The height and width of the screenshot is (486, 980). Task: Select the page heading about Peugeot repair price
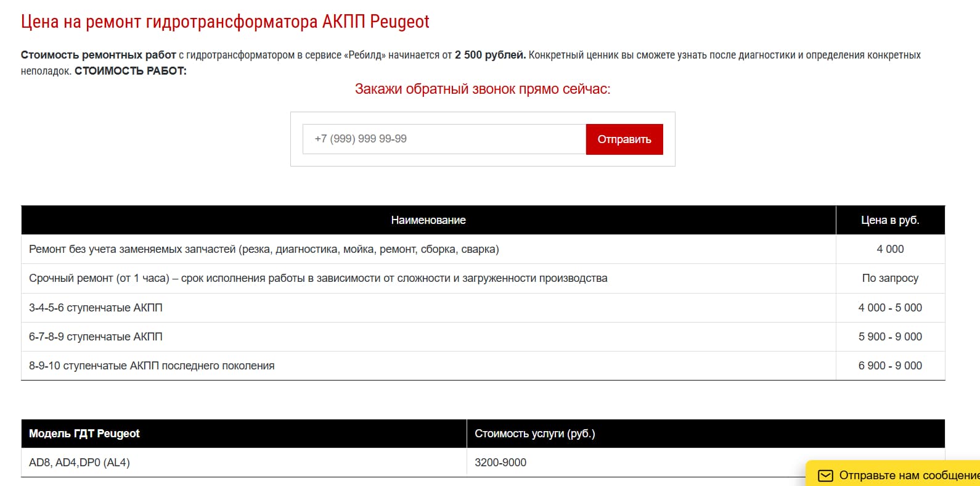(x=225, y=22)
